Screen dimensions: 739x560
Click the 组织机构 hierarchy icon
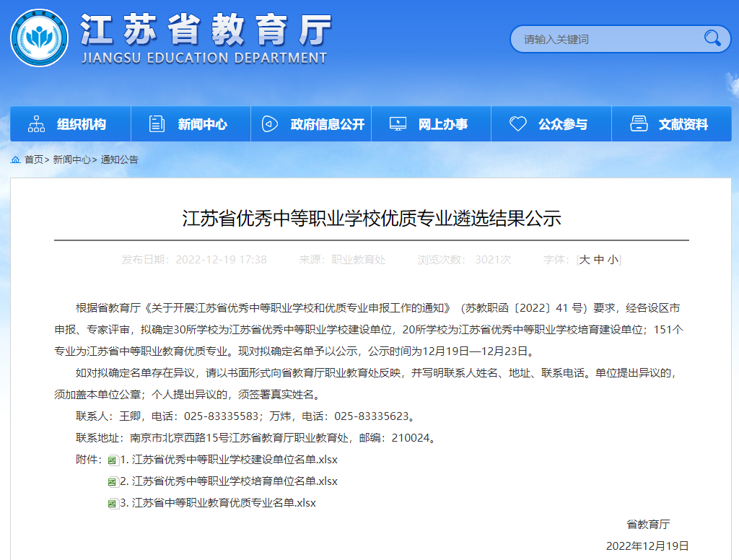tap(36, 124)
